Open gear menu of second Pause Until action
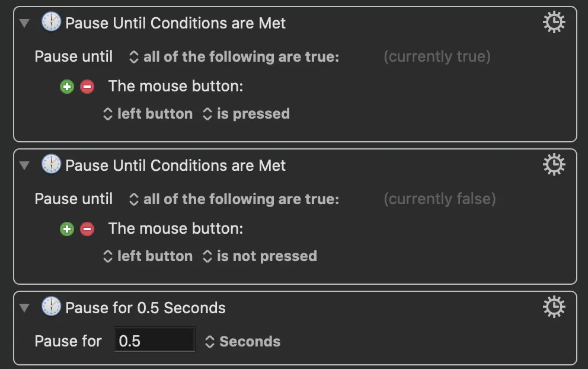This screenshot has width=588, height=369. click(x=554, y=165)
